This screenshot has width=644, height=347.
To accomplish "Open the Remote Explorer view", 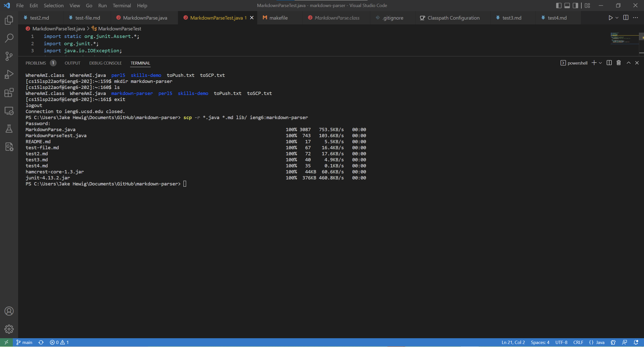I will 9,111.
